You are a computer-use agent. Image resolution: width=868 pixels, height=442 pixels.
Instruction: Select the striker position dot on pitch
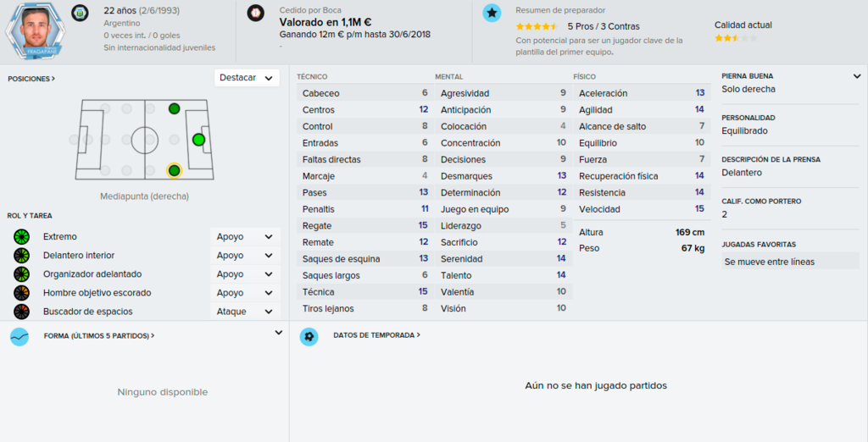198,140
